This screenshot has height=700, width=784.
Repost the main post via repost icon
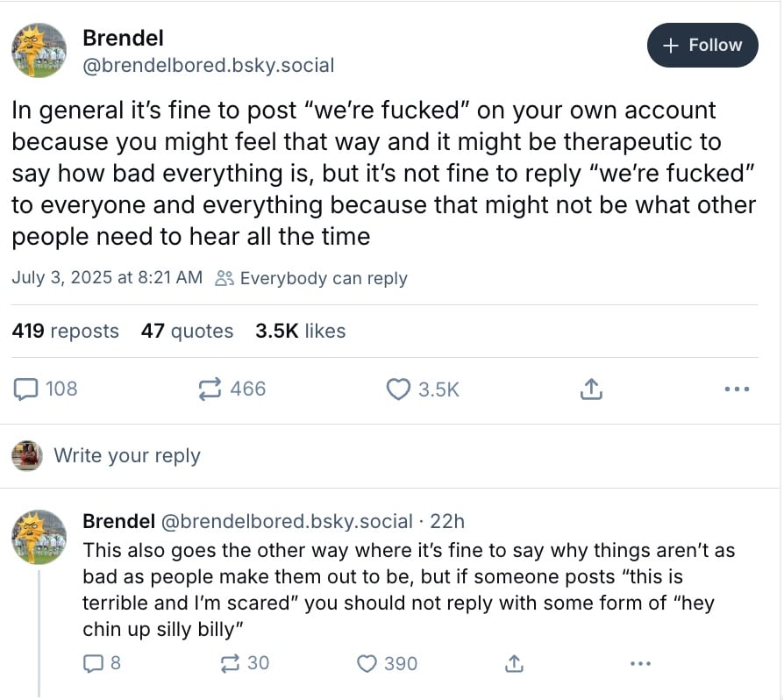click(x=210, y=389)
